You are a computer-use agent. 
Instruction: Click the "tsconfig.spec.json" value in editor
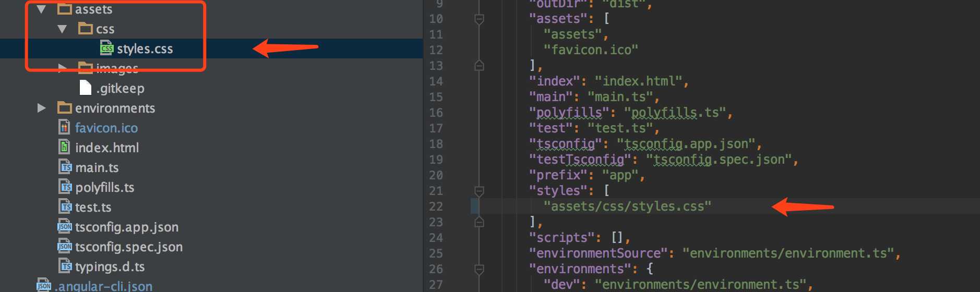click(x=719, y=160)
